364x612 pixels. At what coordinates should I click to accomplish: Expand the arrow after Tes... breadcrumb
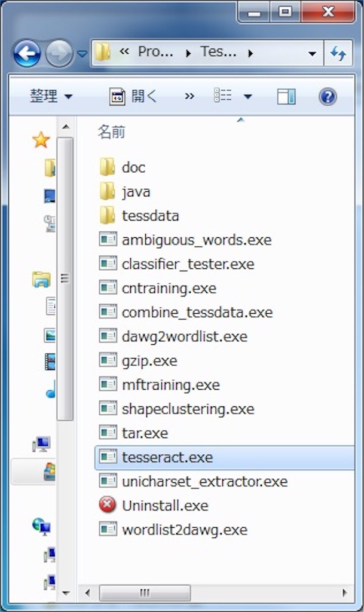click(x=250, y=53)
